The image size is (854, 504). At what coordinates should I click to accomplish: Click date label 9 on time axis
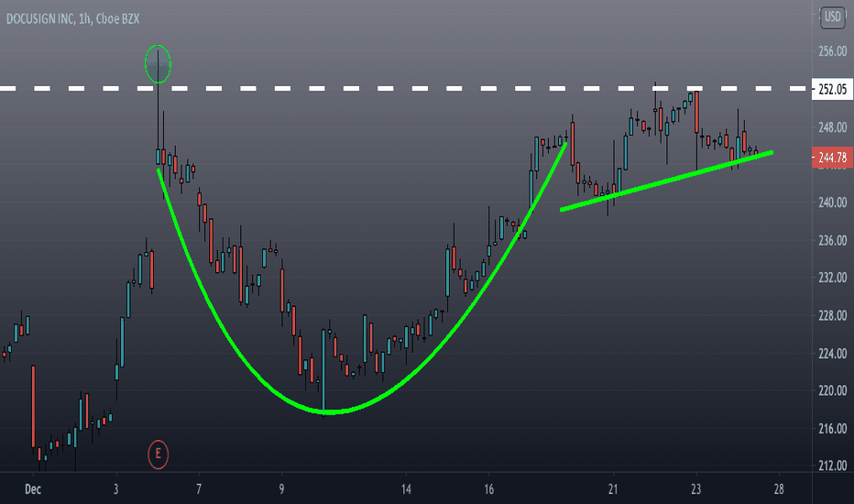(281, 489)
